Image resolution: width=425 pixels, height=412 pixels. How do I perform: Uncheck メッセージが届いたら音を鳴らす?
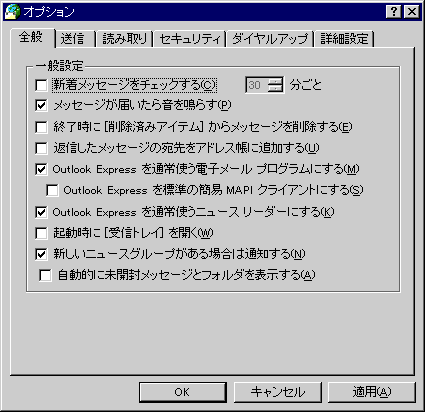coord(41,106)
